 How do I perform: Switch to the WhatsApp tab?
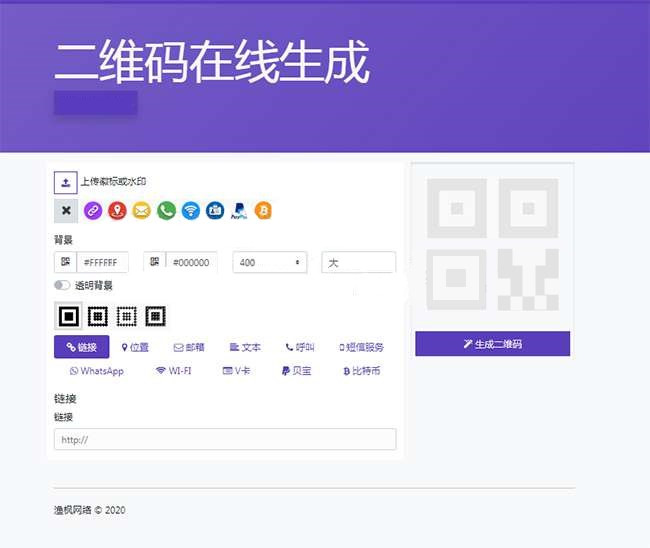coord(97,371)
